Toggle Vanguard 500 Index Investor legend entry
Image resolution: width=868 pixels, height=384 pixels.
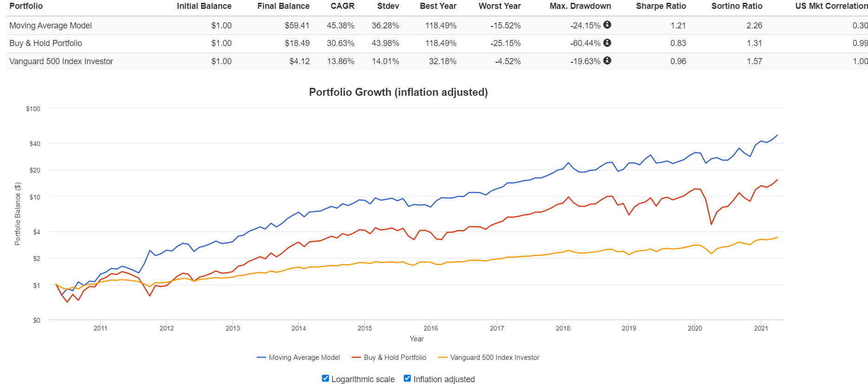pyautogui.click(x=494, y=358)
